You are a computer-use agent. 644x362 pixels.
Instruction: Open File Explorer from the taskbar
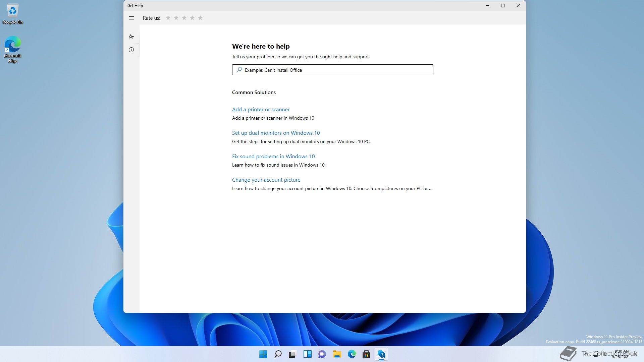(x=337, y=354)
